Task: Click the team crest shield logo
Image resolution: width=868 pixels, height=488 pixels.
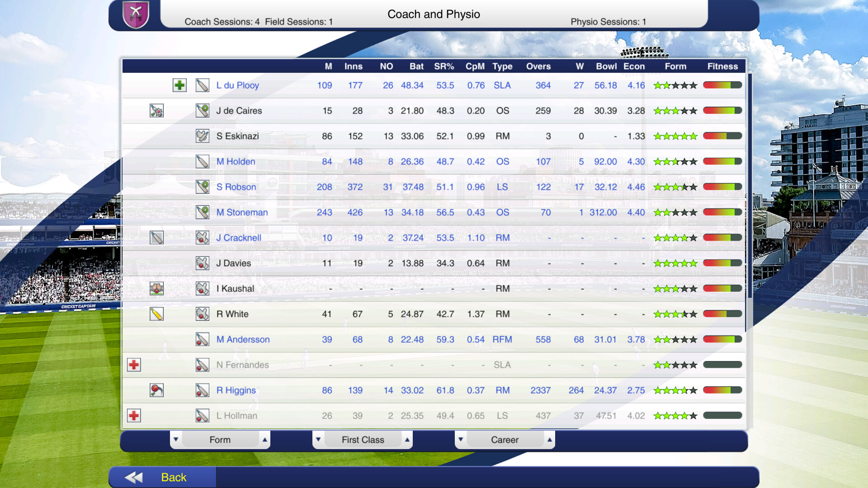Action: tap(136, 14)
